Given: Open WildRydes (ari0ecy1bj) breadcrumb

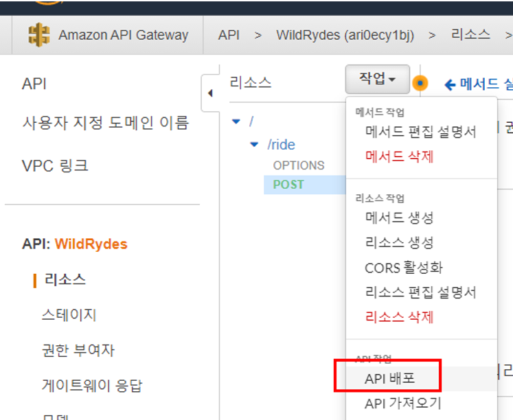Looking at the screenshot, I should click(345, 35).
